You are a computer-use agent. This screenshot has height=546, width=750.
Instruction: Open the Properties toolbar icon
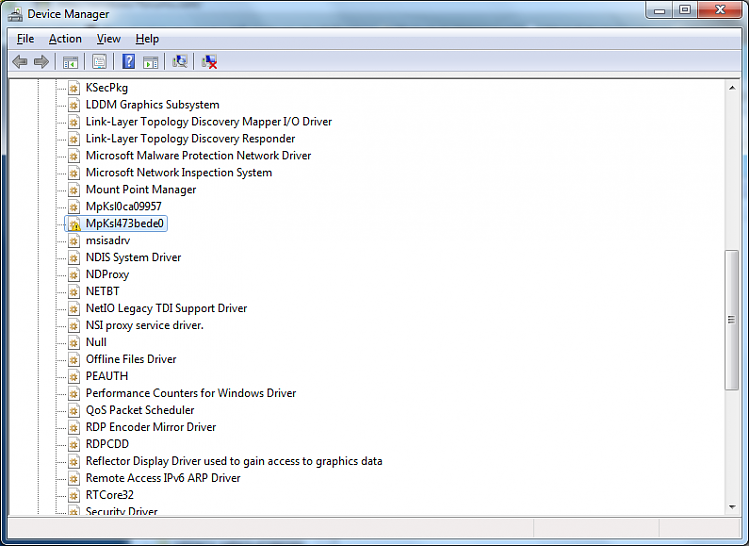coord(99,62)
